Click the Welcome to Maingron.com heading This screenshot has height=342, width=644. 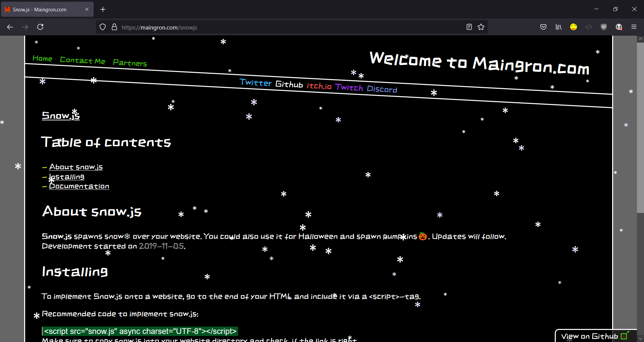pos(479,63)
